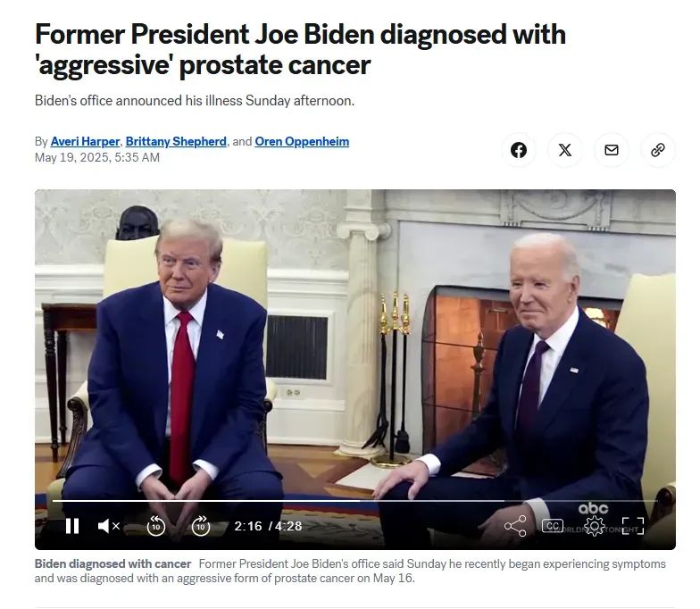
Task: Open author Brittany Shepherd's page
Action: [176, 141]
